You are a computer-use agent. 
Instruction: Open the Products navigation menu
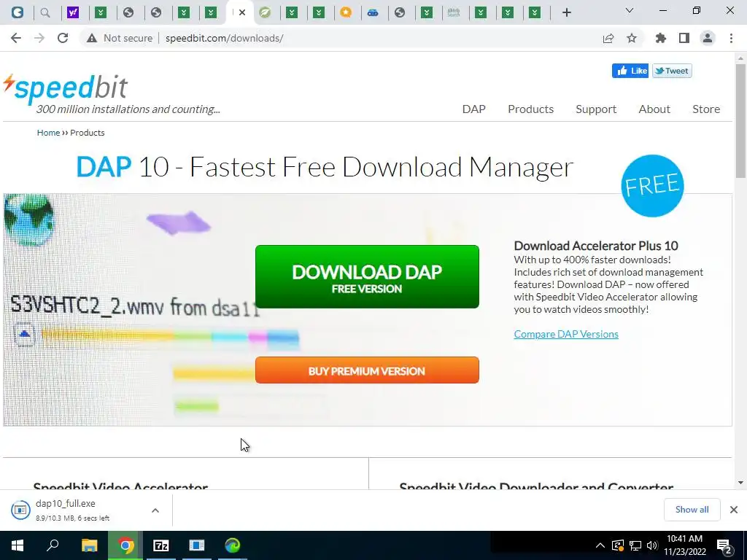coord(530,109)
